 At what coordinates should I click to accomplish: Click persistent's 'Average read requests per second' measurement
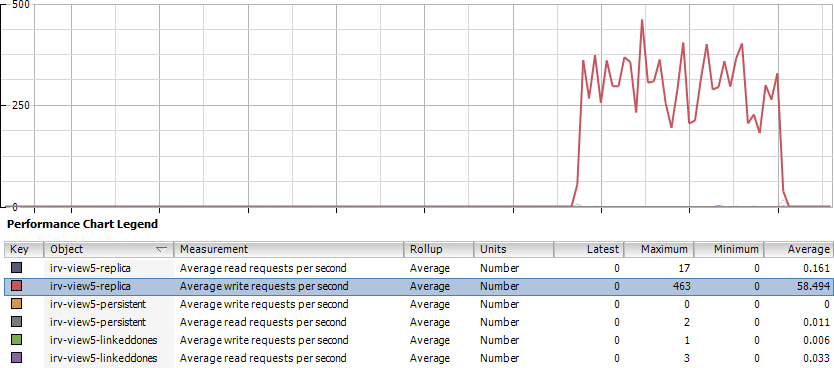(x=263, y=322)
